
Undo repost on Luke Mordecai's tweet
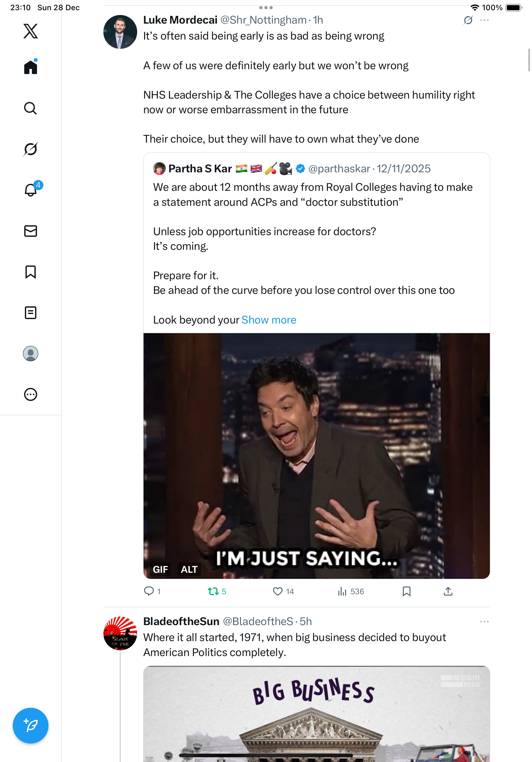(x=213, y=591)
